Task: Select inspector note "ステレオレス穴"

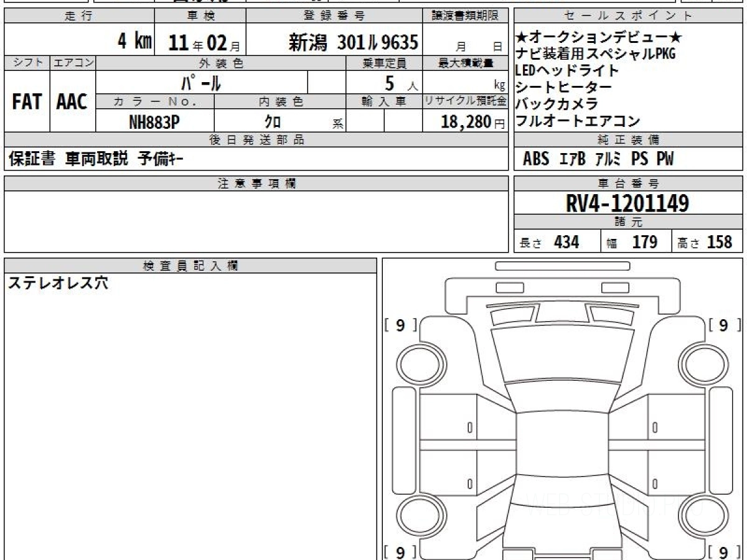Action: point(58,283)
